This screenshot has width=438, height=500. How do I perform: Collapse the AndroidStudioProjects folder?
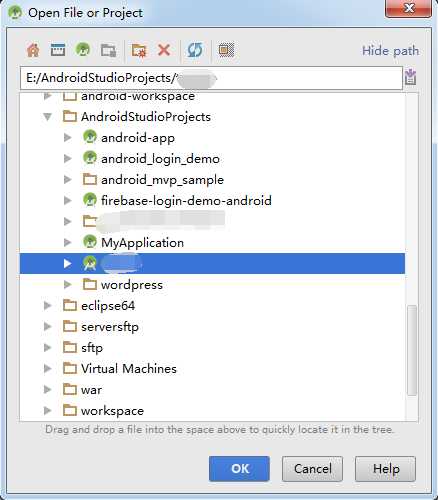click(48, 117)
